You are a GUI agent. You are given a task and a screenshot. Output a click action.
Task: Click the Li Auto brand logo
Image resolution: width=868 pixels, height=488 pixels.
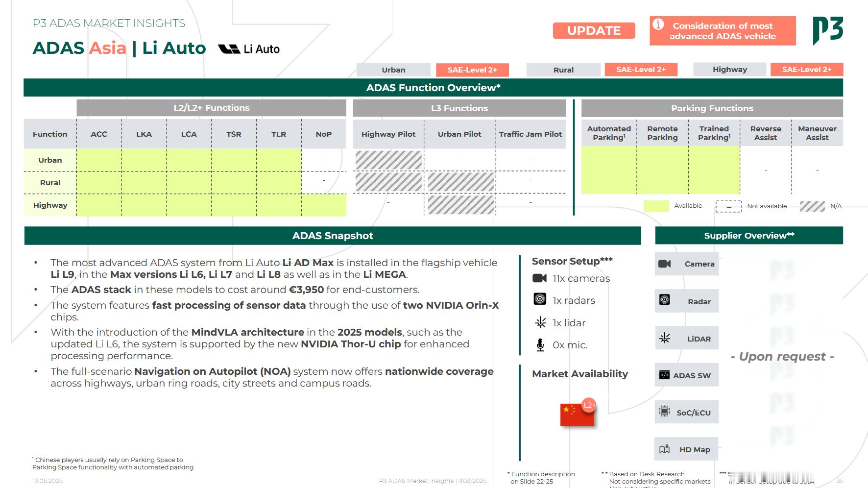coord(249,49)
